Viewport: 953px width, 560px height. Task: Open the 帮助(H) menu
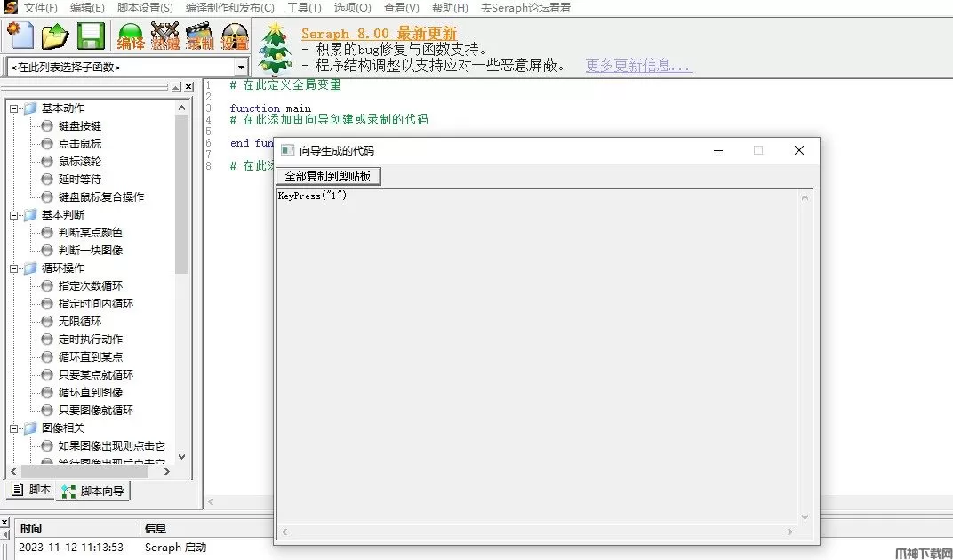pyautogui.click(x=450, y=8)
